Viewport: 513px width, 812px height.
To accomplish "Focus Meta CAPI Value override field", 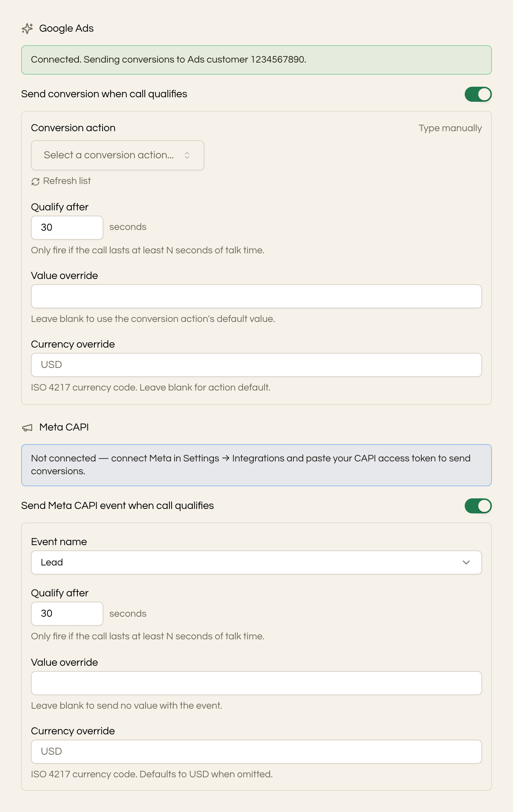I will (256, 683).
